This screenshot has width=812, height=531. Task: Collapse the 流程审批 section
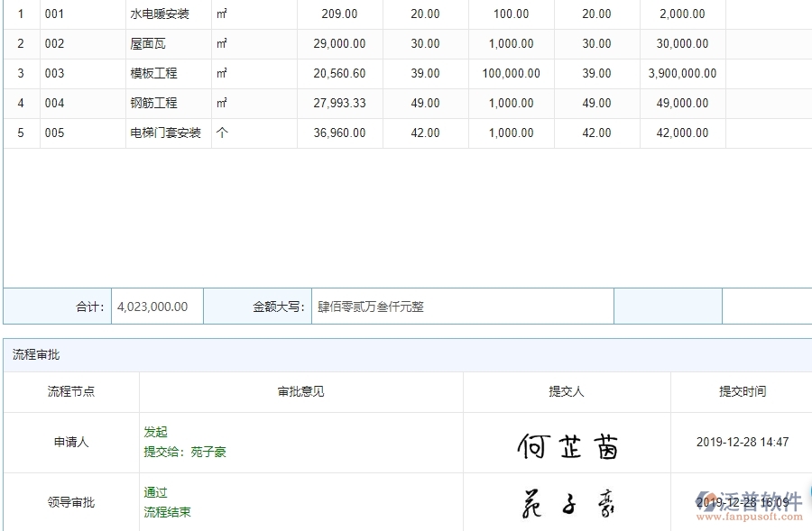34,353
